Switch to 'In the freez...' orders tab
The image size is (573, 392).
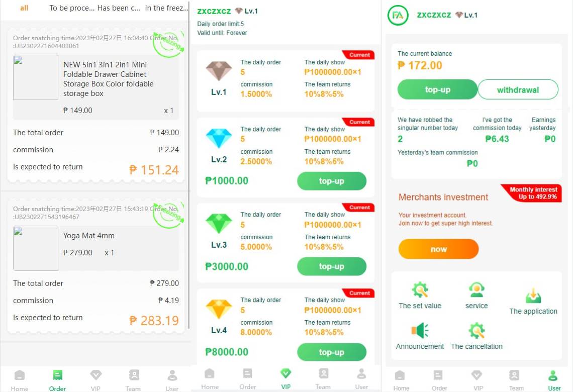(166, 8)
